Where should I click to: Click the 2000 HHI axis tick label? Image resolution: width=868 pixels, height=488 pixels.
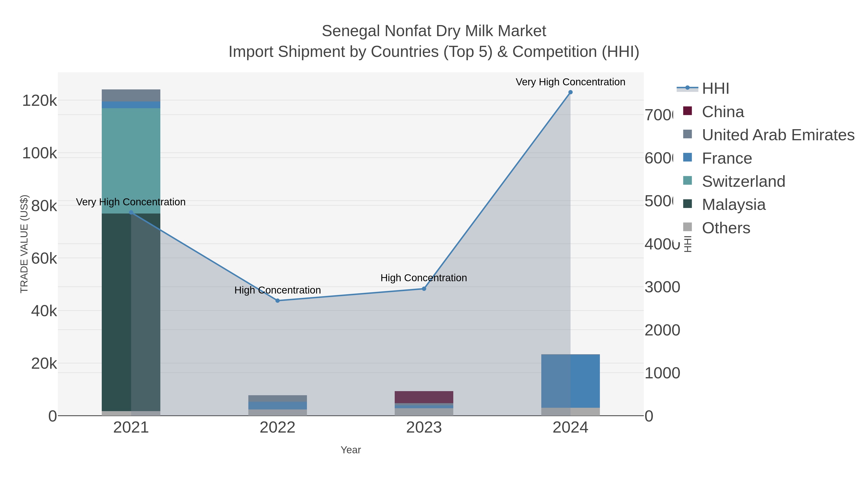tap(663, 330)
